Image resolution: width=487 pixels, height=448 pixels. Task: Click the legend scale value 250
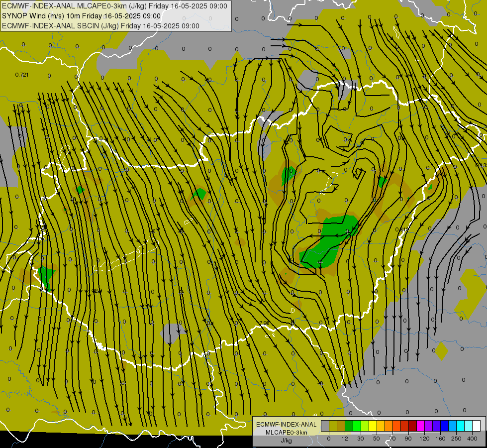[x=456, y=439]
